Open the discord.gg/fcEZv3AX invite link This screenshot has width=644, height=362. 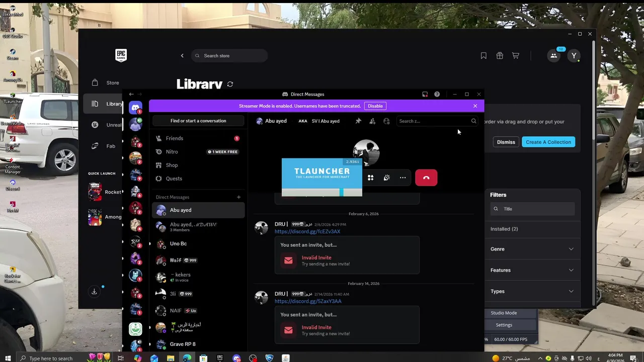pyautogui.click(x=307, y=231)
